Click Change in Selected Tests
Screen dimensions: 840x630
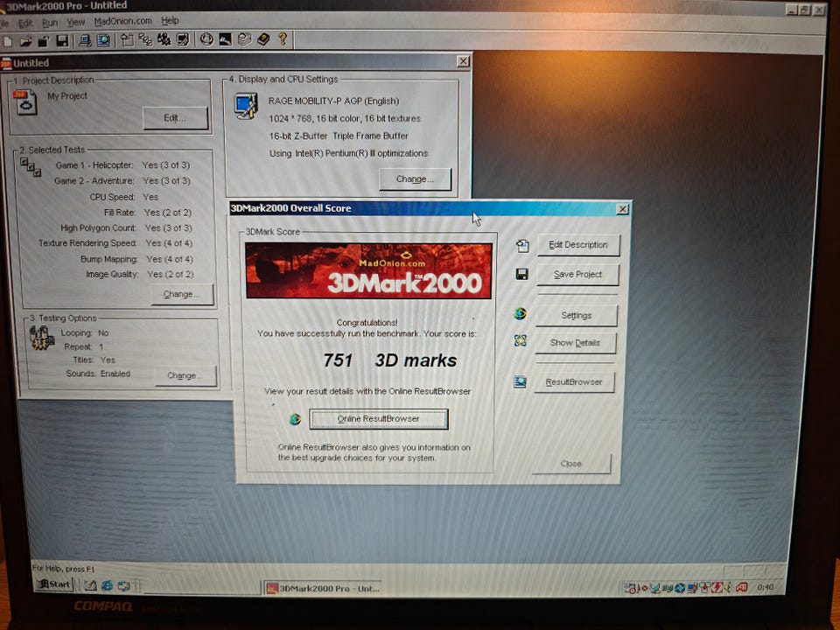(182, 294)
